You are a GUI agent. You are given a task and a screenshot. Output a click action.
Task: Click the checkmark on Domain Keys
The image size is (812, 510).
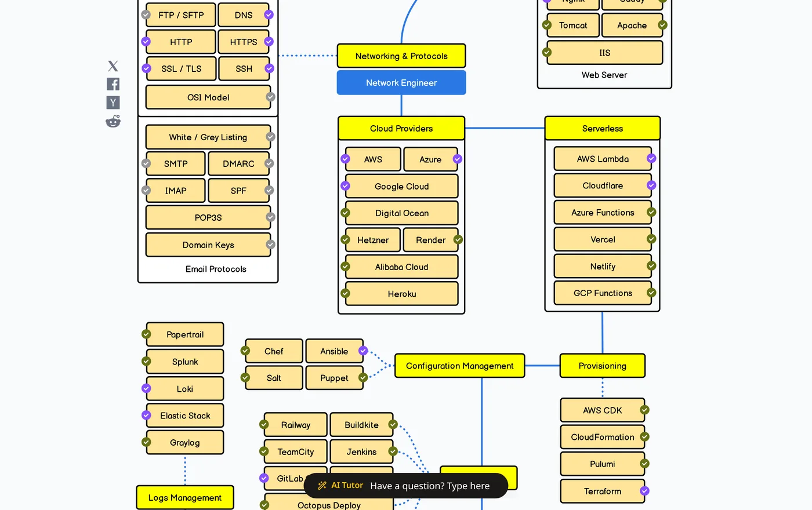click(270, 245)
